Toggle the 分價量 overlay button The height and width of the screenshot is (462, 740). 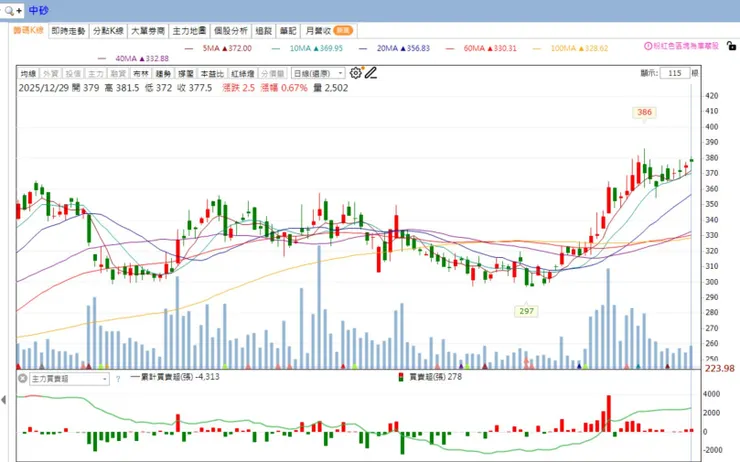pyautogui.click(x=273, y=74)
